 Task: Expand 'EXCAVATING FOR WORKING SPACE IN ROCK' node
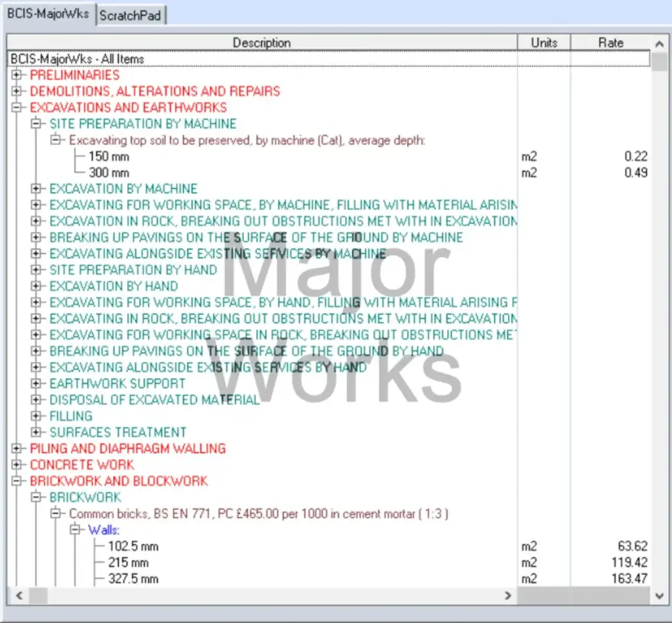pyautogui.click(x=37, y=334)
